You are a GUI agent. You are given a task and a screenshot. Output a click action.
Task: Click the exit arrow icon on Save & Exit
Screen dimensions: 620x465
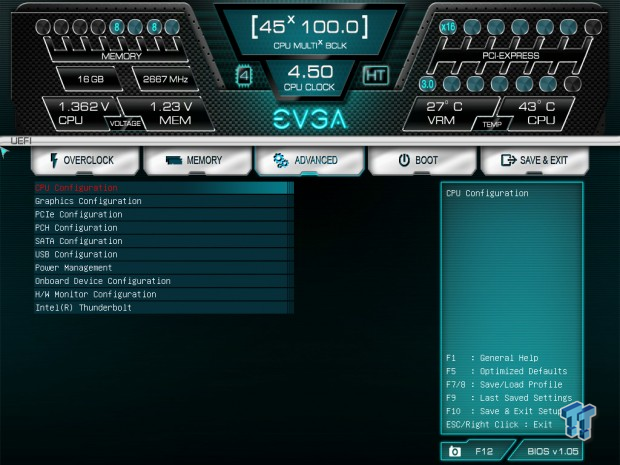coord(508,160)
